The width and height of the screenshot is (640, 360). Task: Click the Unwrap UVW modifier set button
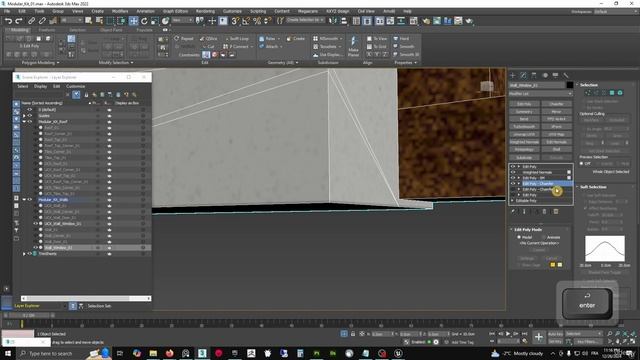pos(524,134)
